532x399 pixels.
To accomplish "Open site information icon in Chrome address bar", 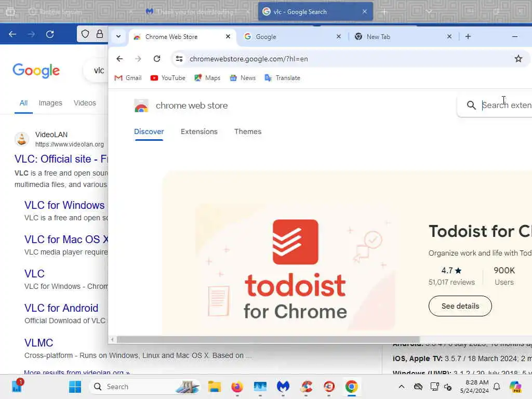I will click(x=179, y=59).
